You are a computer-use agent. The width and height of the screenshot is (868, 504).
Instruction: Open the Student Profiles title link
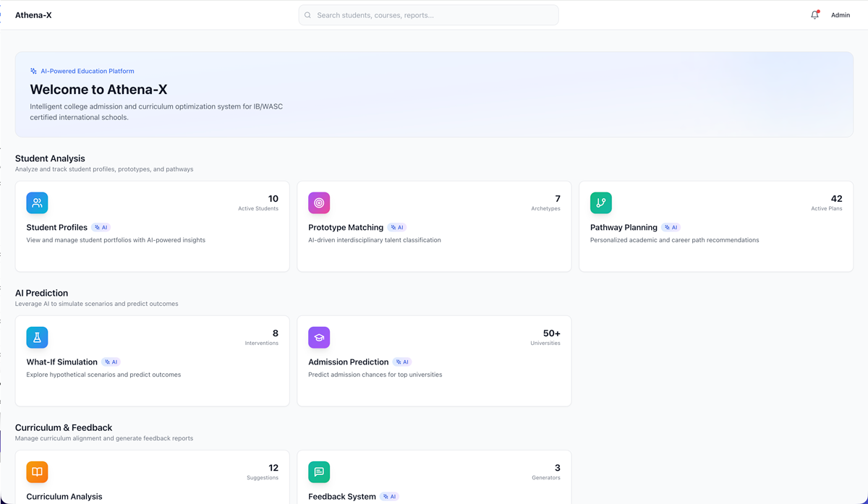(x=56, y=227)
